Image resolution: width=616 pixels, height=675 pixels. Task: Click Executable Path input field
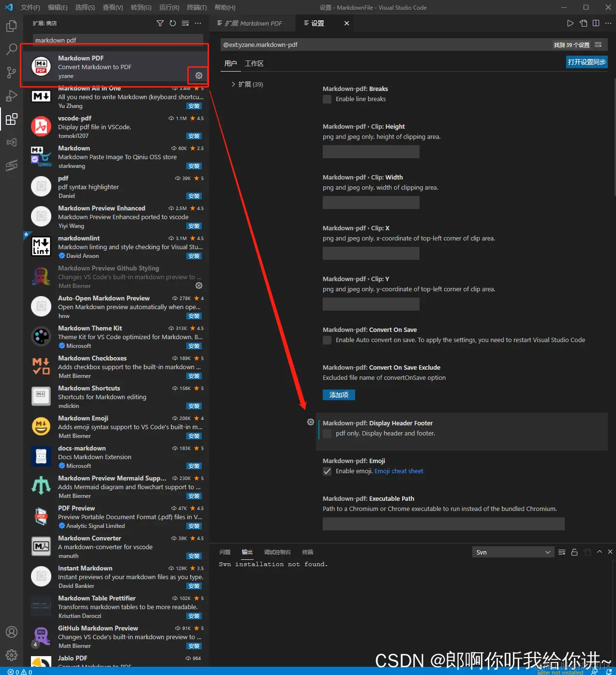(x=443, y=524)
